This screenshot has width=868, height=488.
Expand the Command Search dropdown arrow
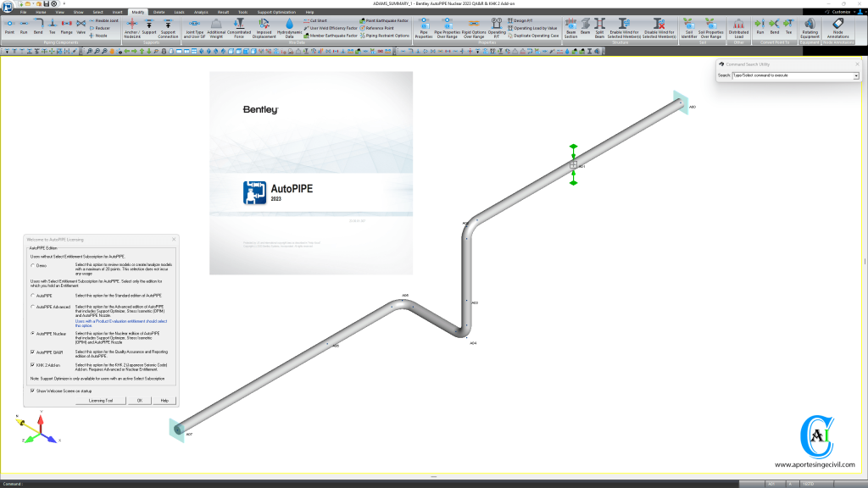856,75
